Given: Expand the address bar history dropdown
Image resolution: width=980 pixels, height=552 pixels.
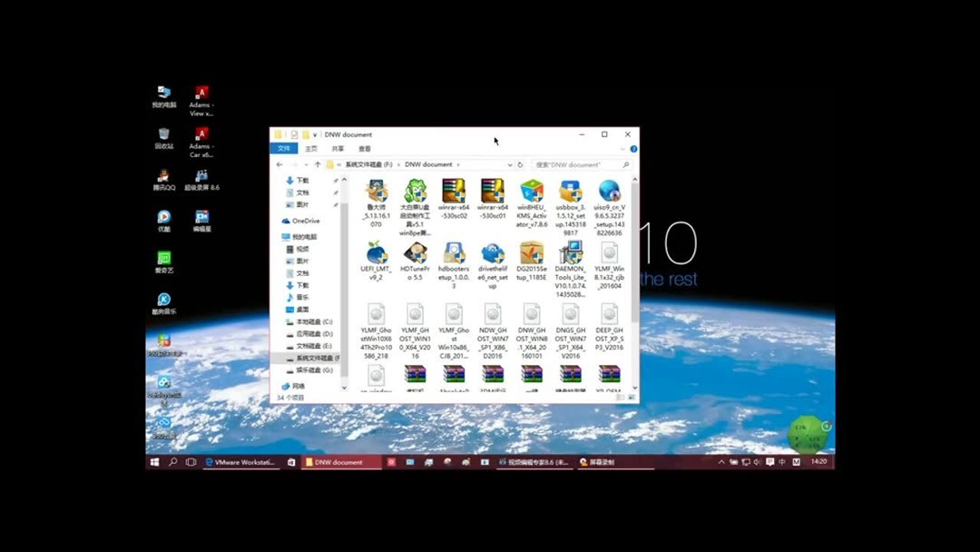Looking at the screenshot, I should pyautogui.click(x=510, y=164).
